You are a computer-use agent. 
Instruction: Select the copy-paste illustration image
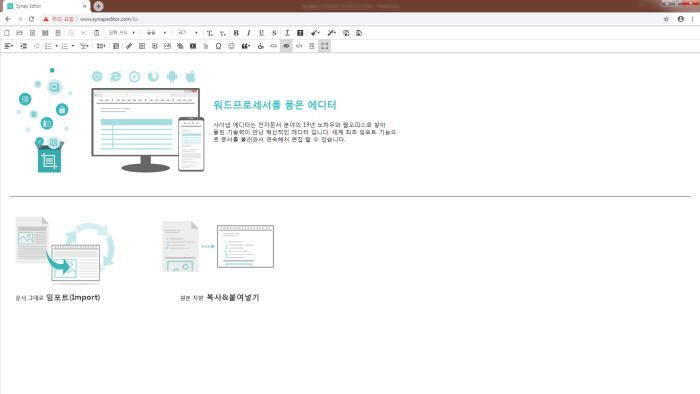click(x=218, y=246)
